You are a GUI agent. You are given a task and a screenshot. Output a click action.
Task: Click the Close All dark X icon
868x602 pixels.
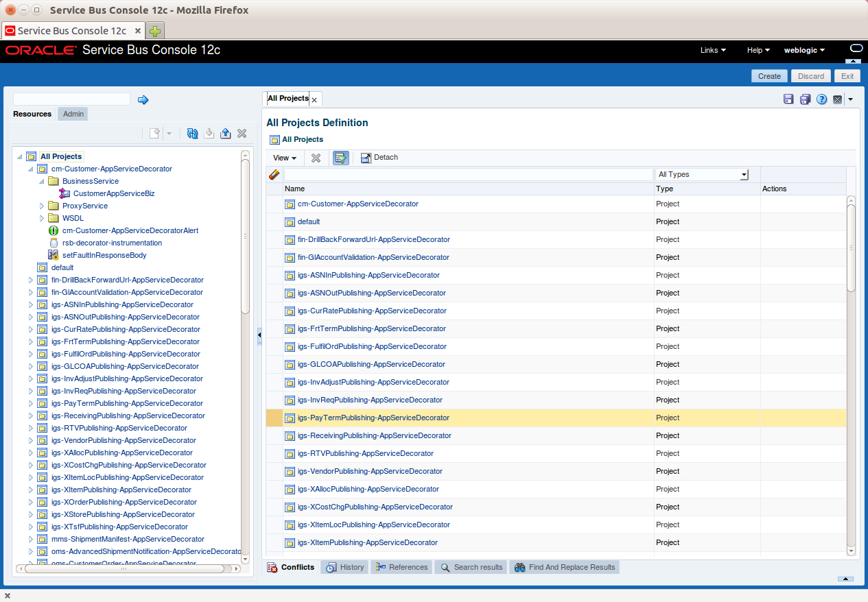[837, 99]
